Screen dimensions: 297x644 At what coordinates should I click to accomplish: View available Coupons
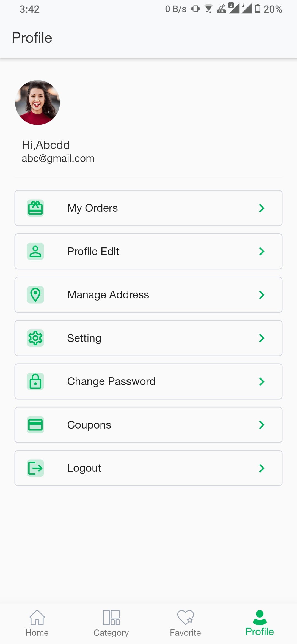(x=89, y=425)
